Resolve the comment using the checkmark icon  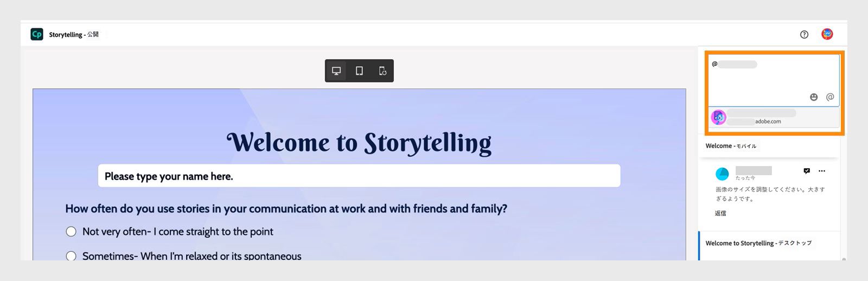click(x=807, y=171)
